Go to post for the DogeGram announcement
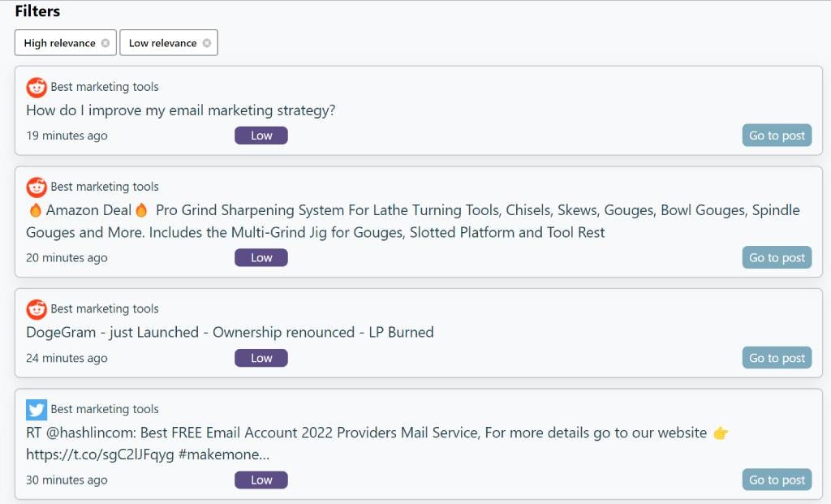This screenshot has height=504, width=831. (776, 357)
